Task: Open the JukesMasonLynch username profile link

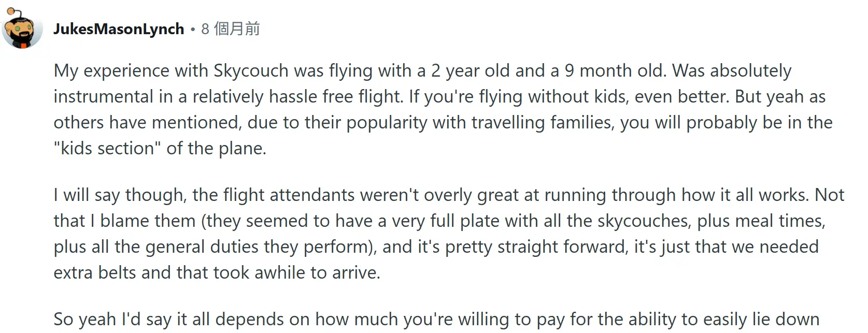Action: (x=119, y=29)
